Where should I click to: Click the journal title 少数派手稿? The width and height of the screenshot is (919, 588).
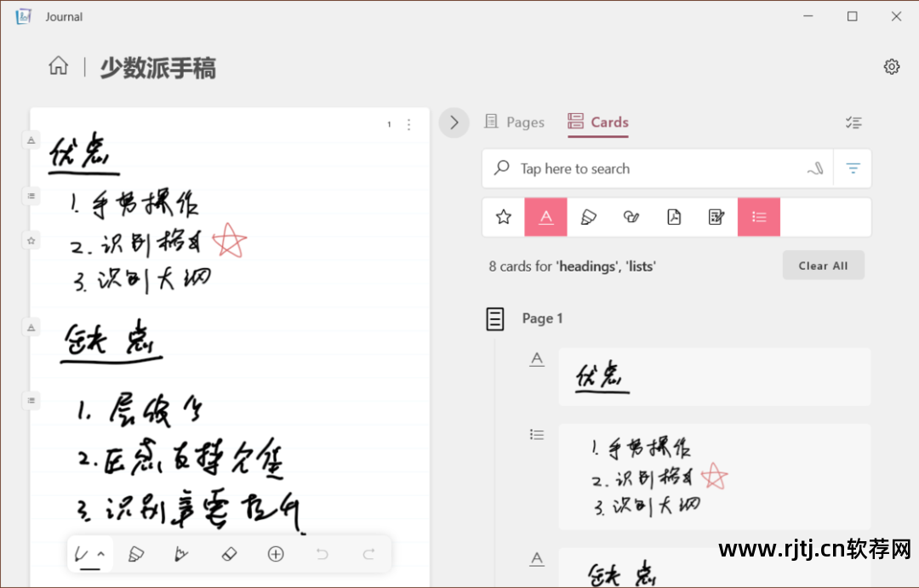pos(157,67)
